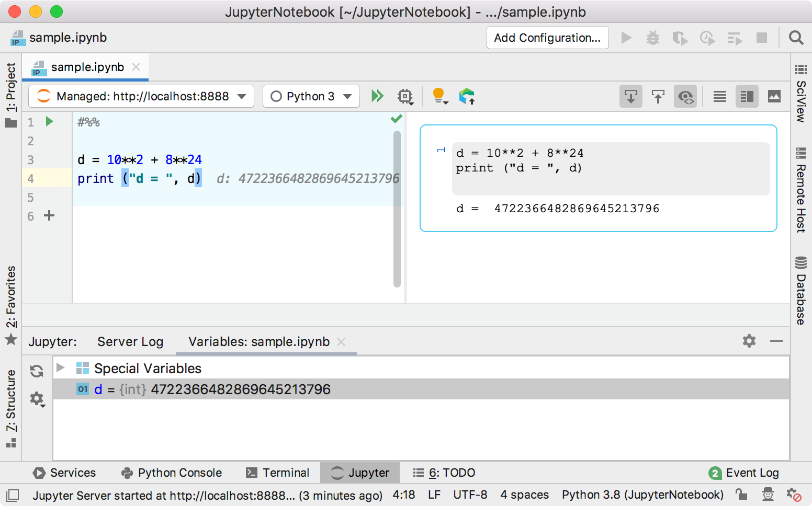Click the editor vertical scrollbar
The width and height of the screenshot is (812, 506).
tap(397, 209)
